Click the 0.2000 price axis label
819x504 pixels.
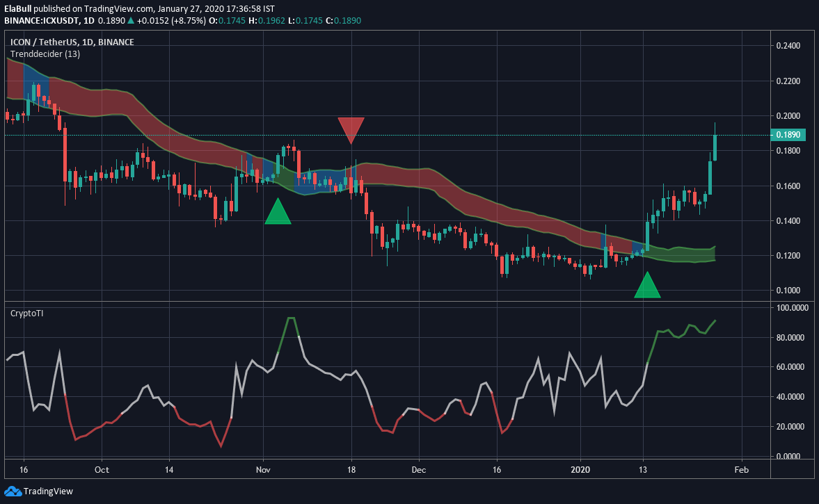point(788,116)
